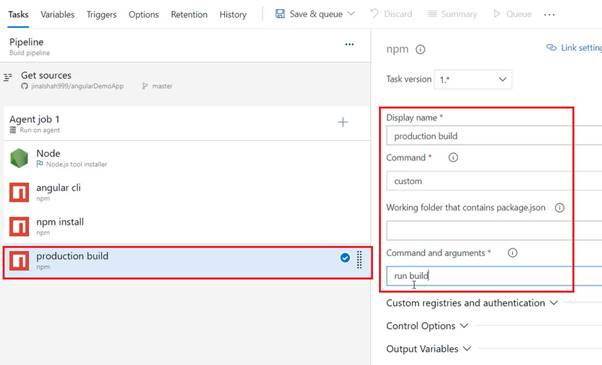The width and height of the screenshot is (602, 365).
Task: Expand the Save & queue dropdown arrow
Action: tap(351, 14)
